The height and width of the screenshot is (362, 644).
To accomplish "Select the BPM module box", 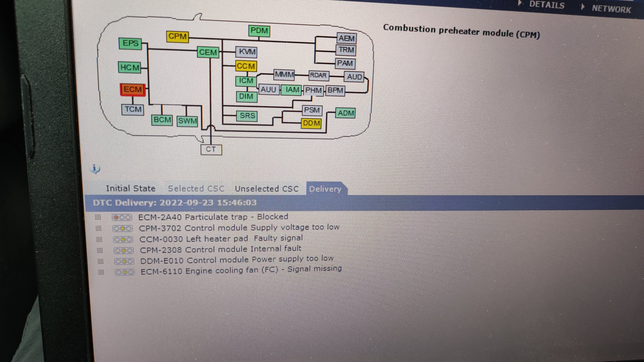I will coord(335,91).
